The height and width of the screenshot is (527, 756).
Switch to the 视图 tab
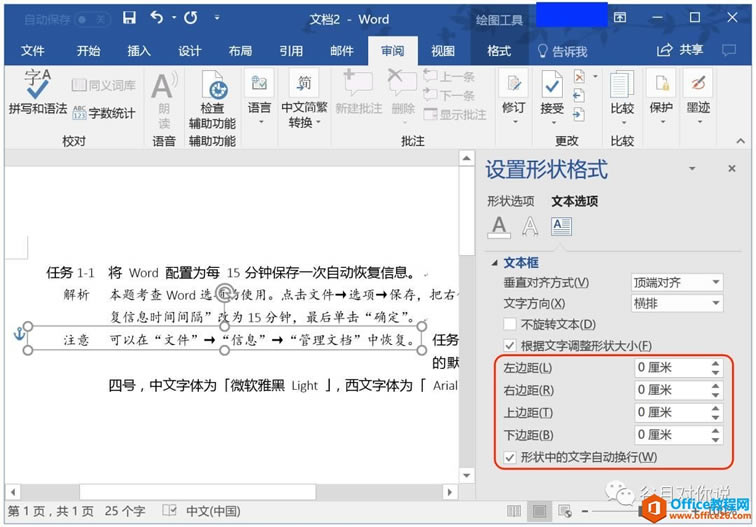point(443,51)
